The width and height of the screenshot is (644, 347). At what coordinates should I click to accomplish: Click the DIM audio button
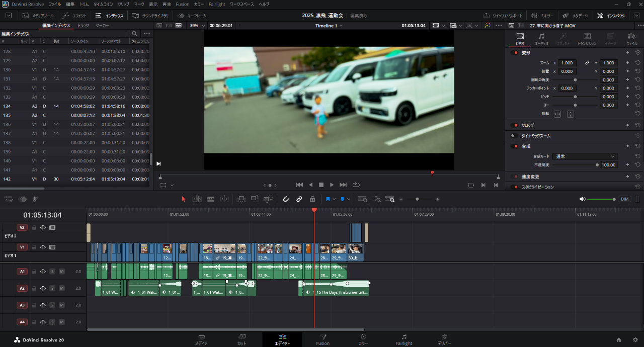pyautogui.click(x=624, y=199)
